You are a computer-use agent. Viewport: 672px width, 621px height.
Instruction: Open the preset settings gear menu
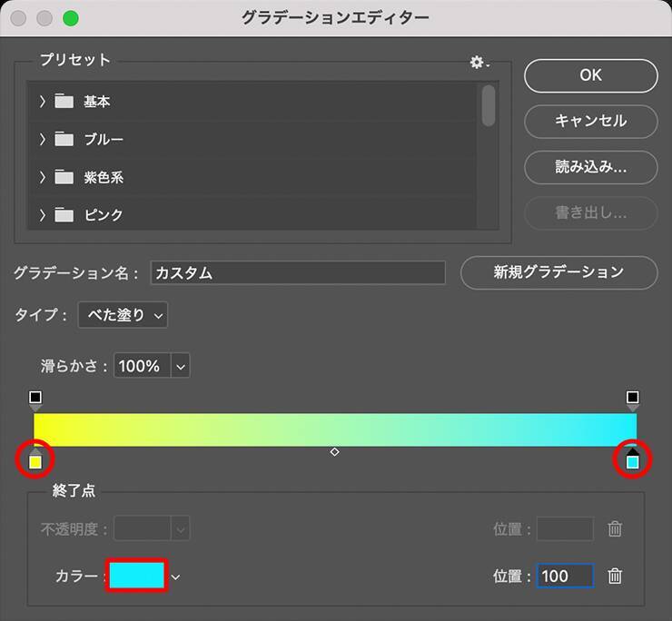click(479, 63)
